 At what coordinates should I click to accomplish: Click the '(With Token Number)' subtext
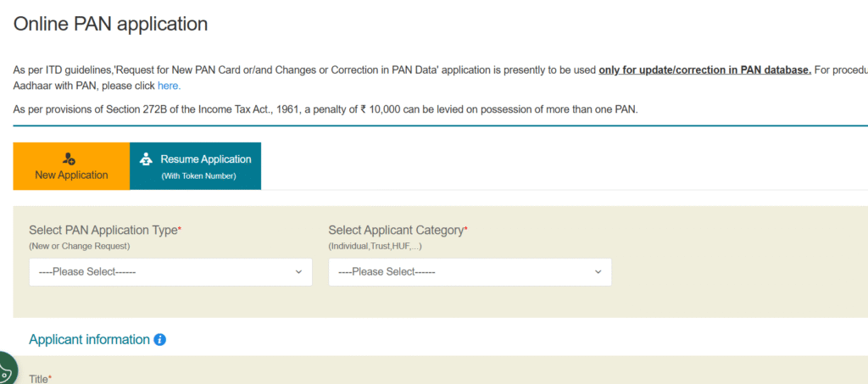pyautogui.click(x=198, y=176)
